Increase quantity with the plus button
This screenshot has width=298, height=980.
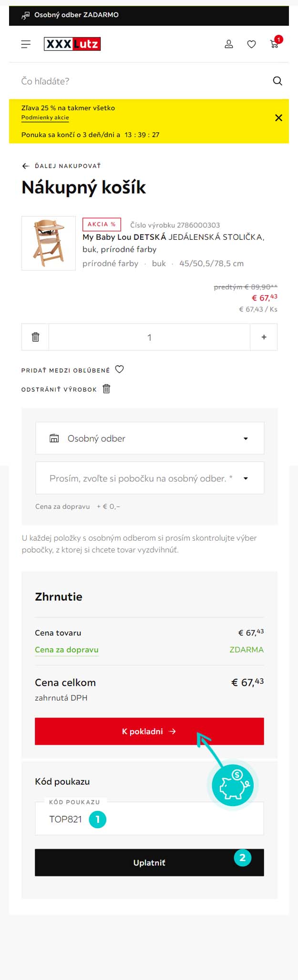264,337
